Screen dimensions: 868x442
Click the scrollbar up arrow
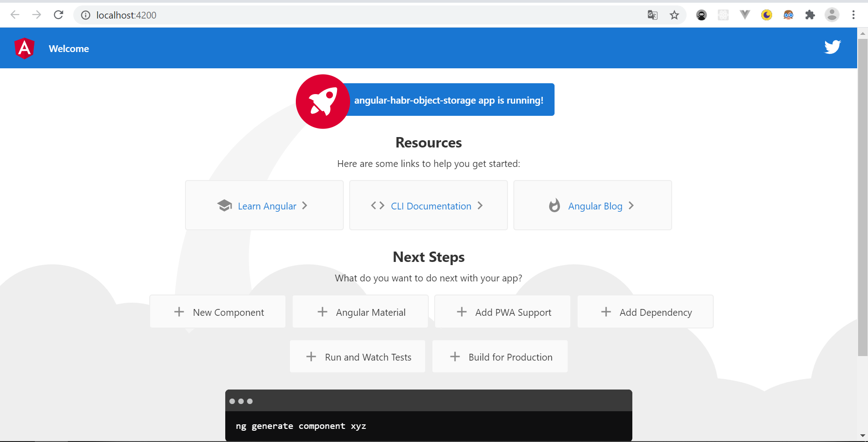tap(863, 33)
